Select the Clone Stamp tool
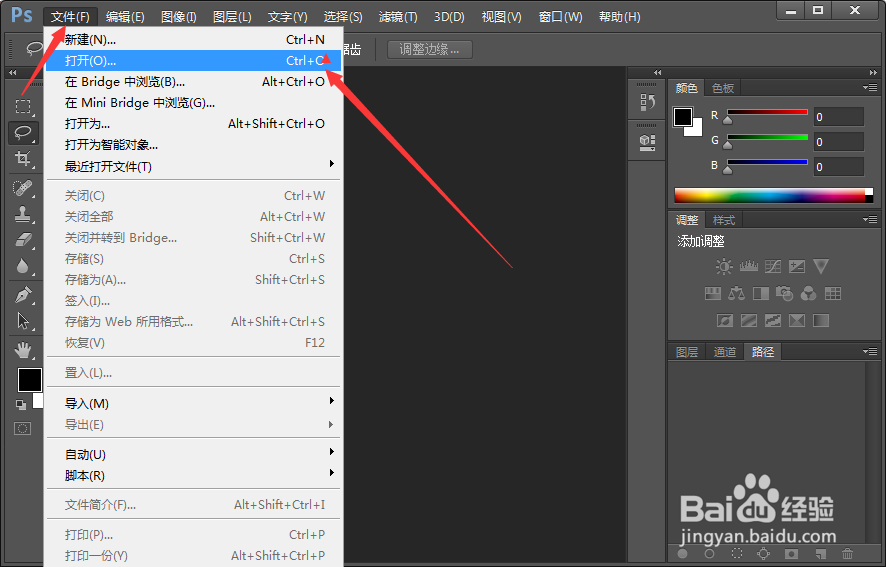Screen dimensions: 886x567 pyautogui.click(x=23, y=214)
